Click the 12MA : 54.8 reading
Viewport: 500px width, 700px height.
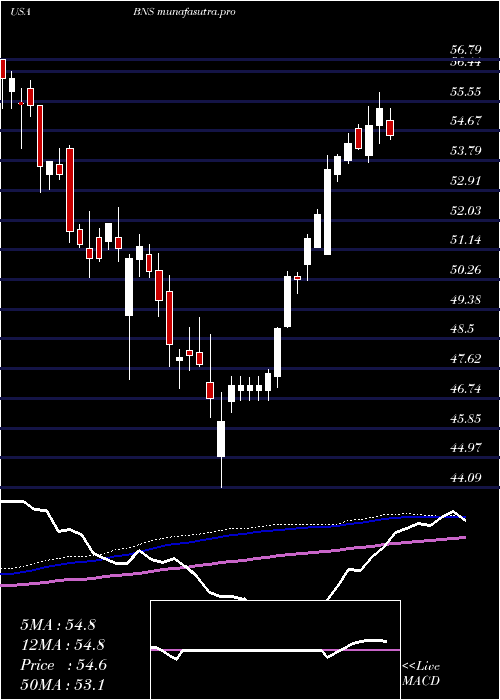pyautogui.click(x=63, y=645)
